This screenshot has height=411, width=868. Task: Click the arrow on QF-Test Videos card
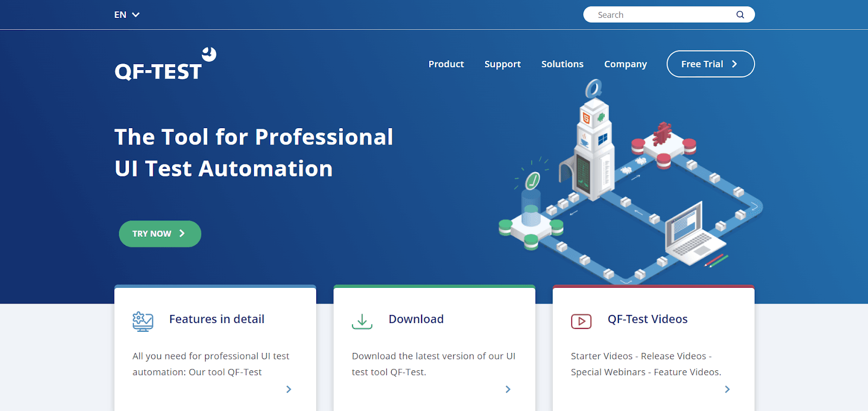(x=727, y=389)
